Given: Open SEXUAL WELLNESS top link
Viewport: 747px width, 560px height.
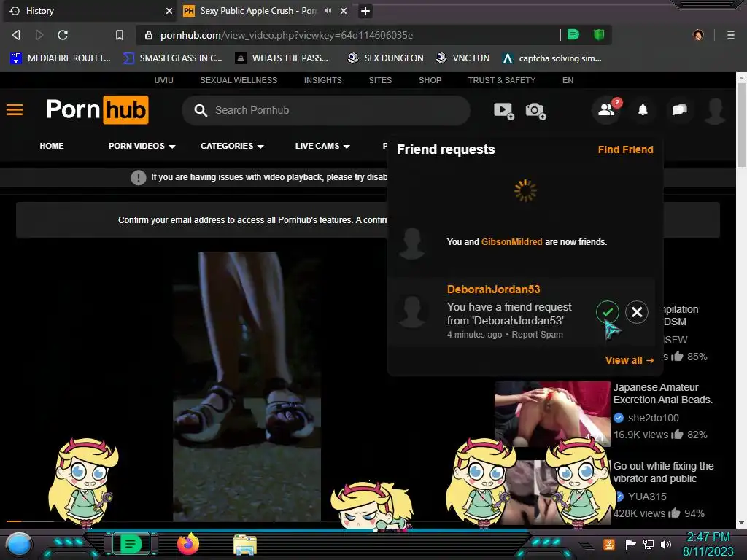Looking at the screenshot, I should click(239, 80).
